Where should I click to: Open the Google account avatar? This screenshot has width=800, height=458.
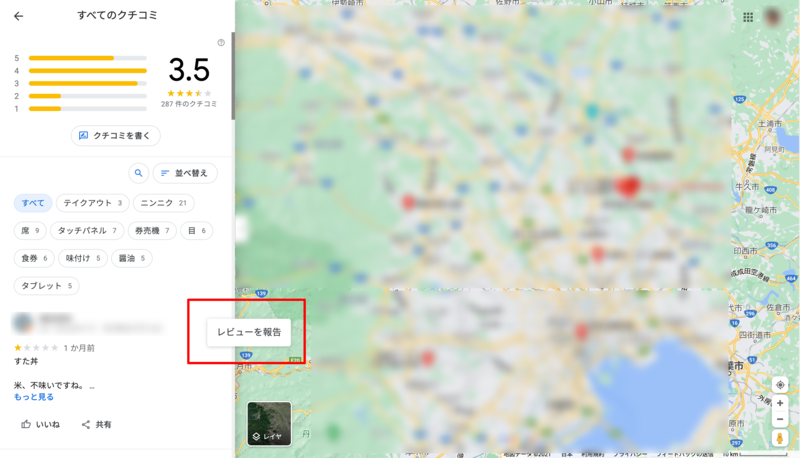773,17
